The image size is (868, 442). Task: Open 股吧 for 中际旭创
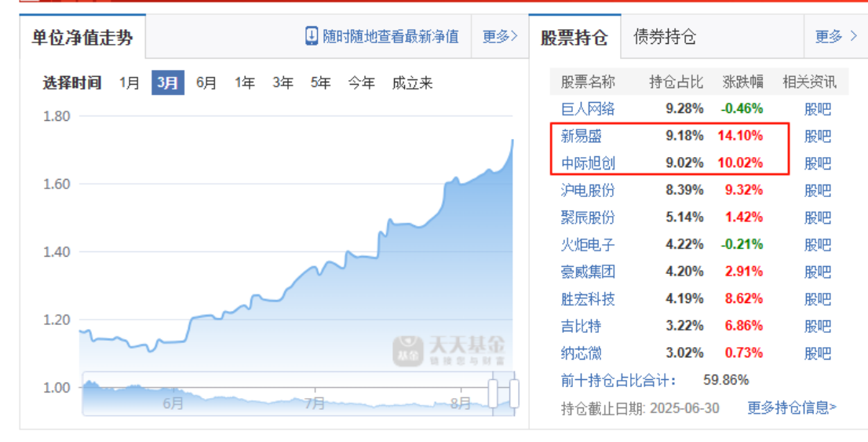tap(818, 163)
